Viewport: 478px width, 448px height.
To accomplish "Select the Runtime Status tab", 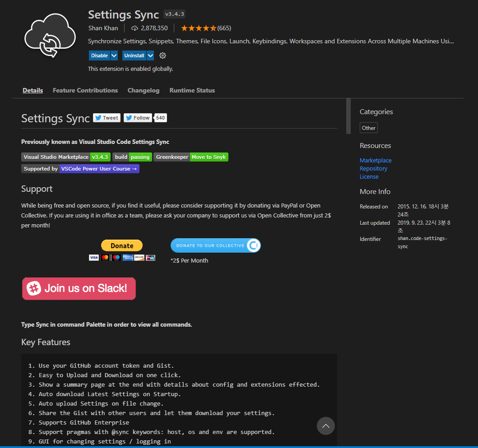I will [192, 90].
